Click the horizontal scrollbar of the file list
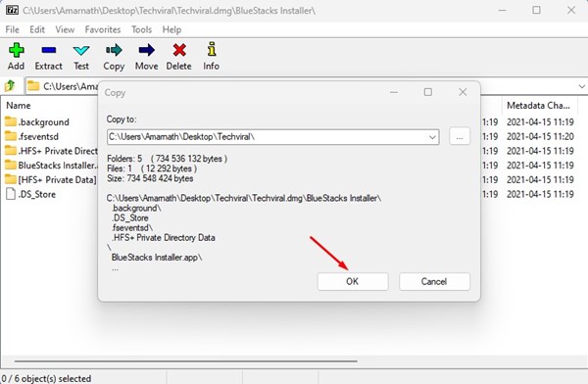 coord(186,361)
